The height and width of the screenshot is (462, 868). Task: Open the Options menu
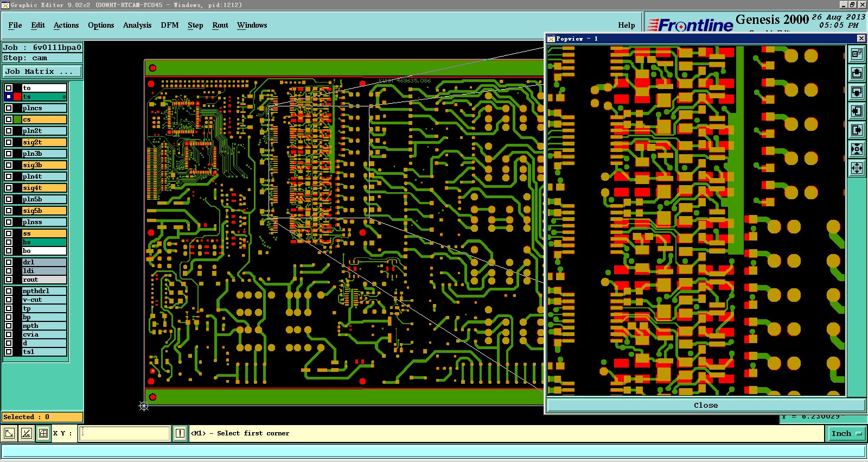point(101,25)
